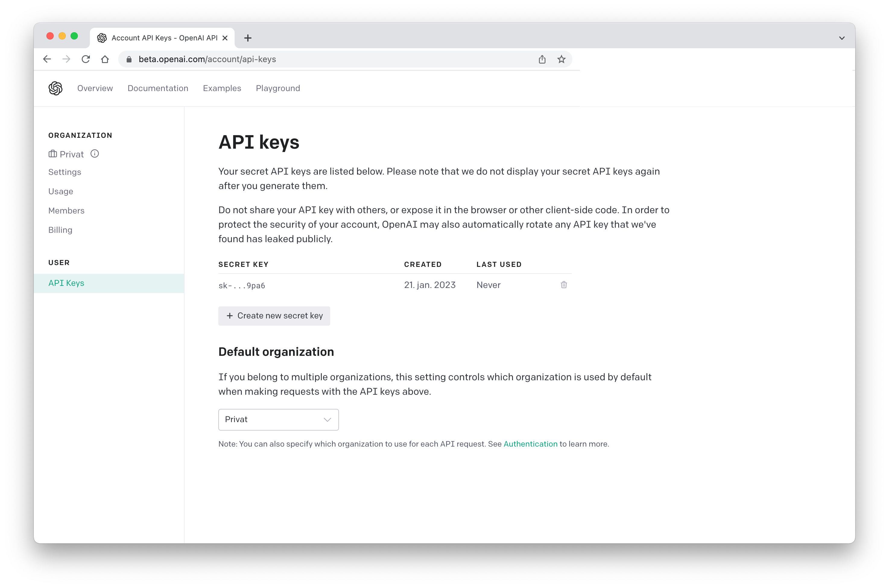The image size is (889, 588).
Task: Click the share icon in the browser toolbar
Action: click(x=542, y=59)
